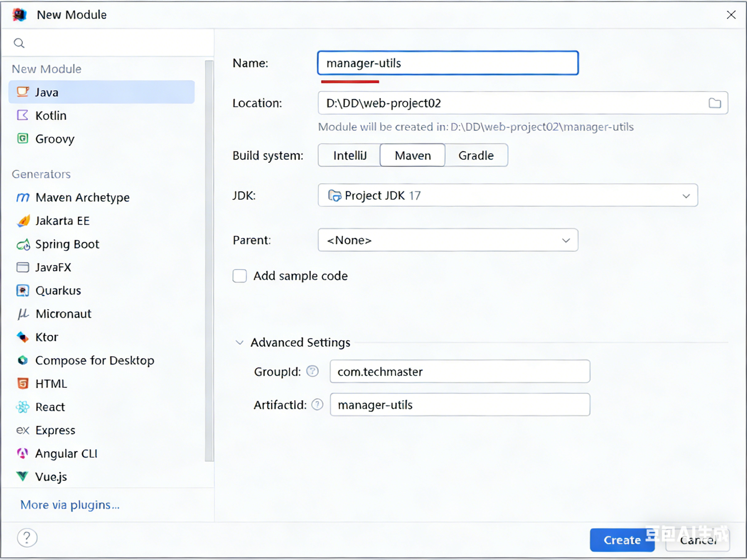Click the Quarkus generator icon
Image resolution: width=747 pixels, height=560 pixels.
(x=23, y=291)
